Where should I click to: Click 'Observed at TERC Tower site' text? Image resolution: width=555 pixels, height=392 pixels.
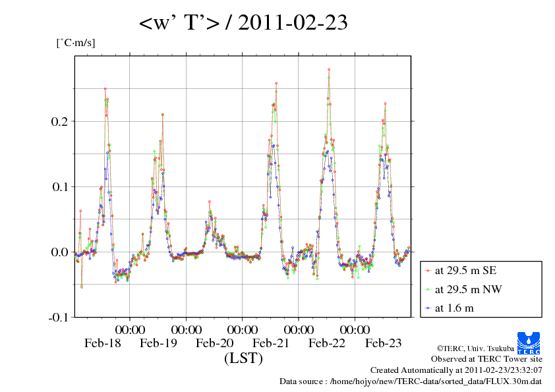click(486, 359)
